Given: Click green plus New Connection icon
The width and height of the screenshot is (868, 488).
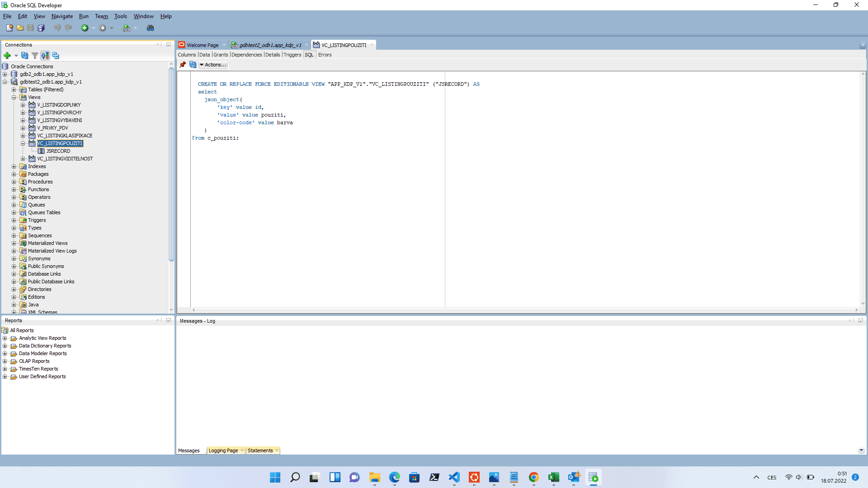Looking at the screenshot, I should point(7,56).
